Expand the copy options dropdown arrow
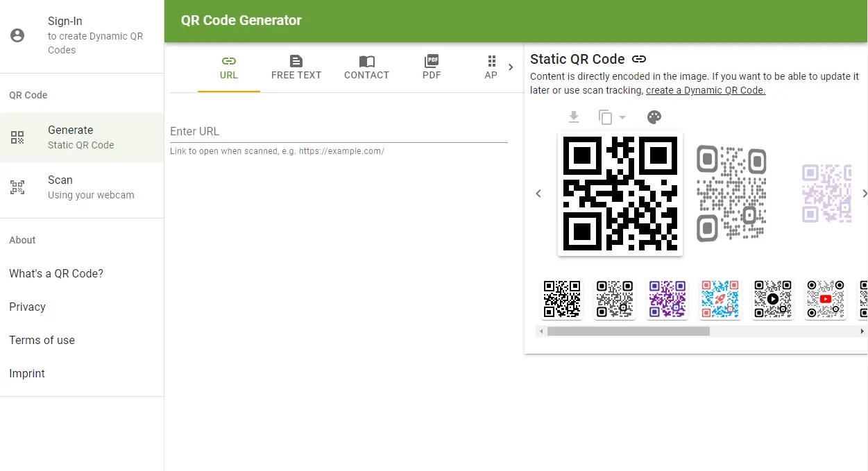This screenshot has height=471, width=868. click(622, 117)
